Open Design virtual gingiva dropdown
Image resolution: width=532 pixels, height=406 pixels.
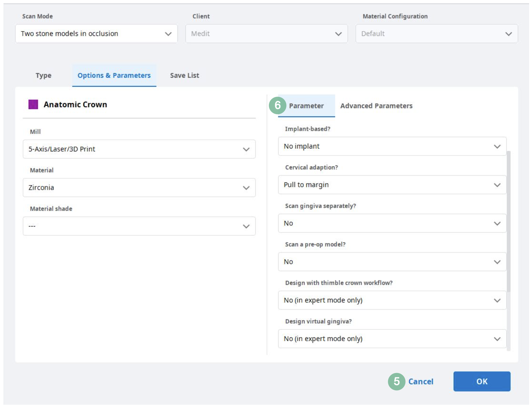(x=392, y=339)
